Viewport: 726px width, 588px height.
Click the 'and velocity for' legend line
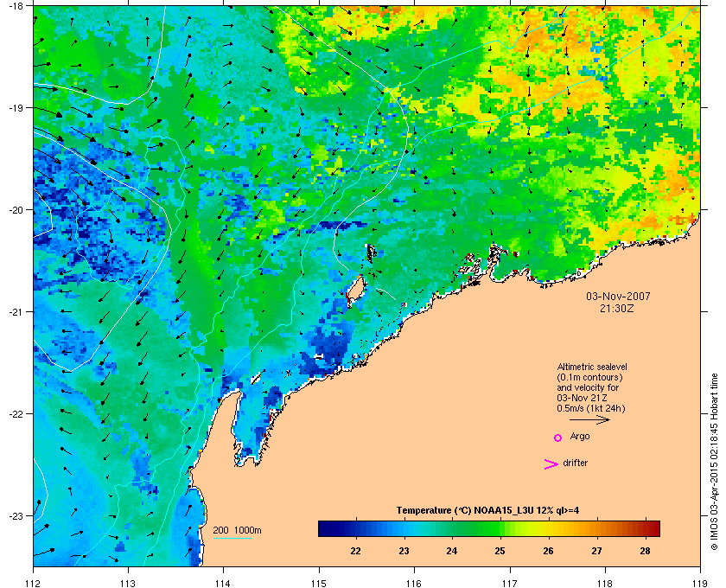pos(588,387)
